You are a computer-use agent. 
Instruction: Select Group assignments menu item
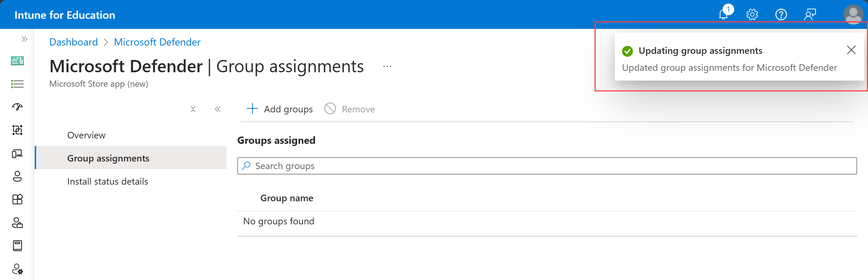pos(131,158)
